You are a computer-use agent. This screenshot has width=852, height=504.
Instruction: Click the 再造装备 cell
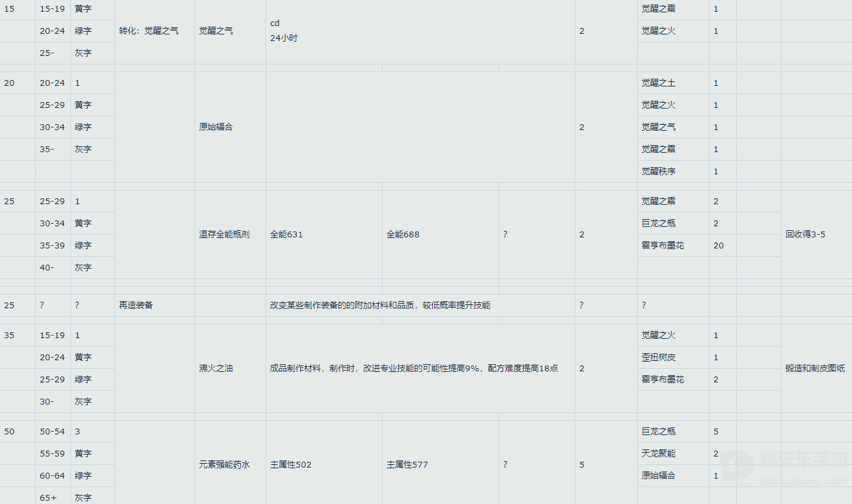tap(136, 305)
